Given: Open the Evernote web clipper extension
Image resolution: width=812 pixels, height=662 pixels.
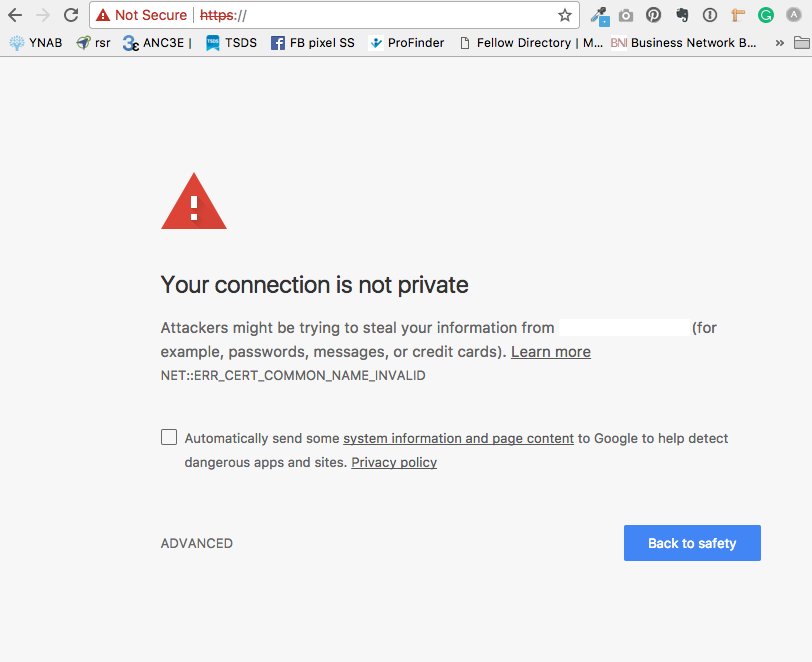Looking at the screenshot, I should pyautogui.click(x=682, y=15).
